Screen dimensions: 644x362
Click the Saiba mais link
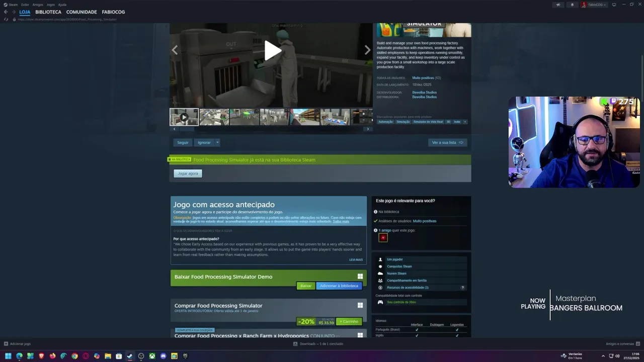tap(341, 221)
